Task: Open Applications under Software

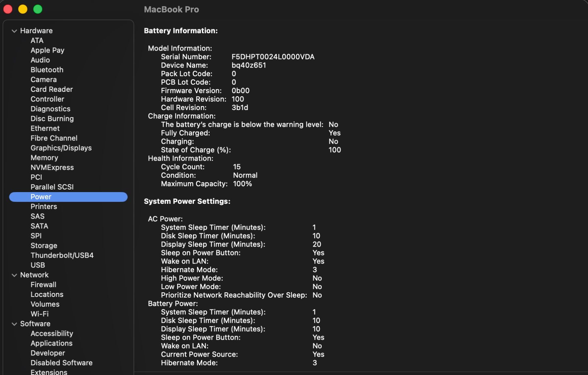Action: pyautogui.click(x=52, y=343)
